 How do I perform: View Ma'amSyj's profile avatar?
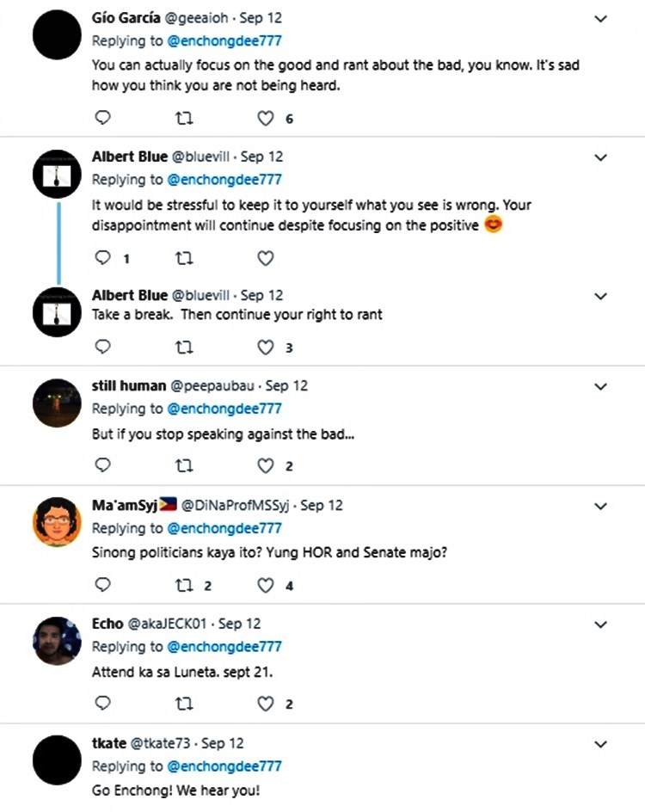tap(57, 522)
